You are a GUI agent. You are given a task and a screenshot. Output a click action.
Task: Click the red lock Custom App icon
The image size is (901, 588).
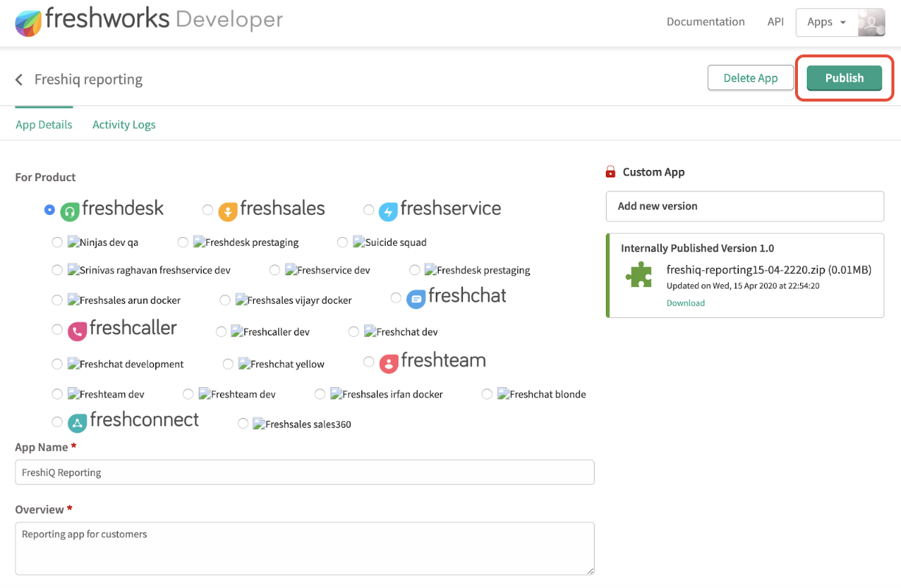tap(610, 172)
